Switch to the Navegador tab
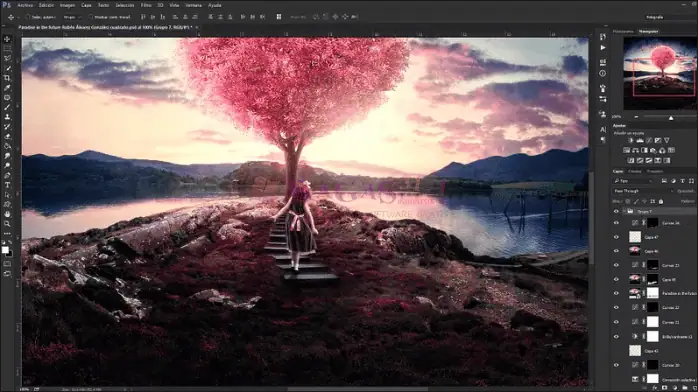 (x=648, y=32)
